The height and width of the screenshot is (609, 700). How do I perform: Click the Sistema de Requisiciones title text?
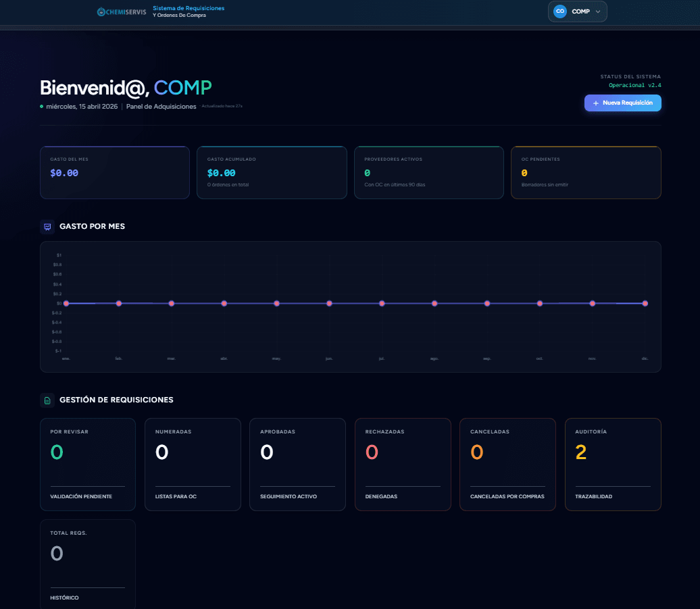(x=189, y=8)
